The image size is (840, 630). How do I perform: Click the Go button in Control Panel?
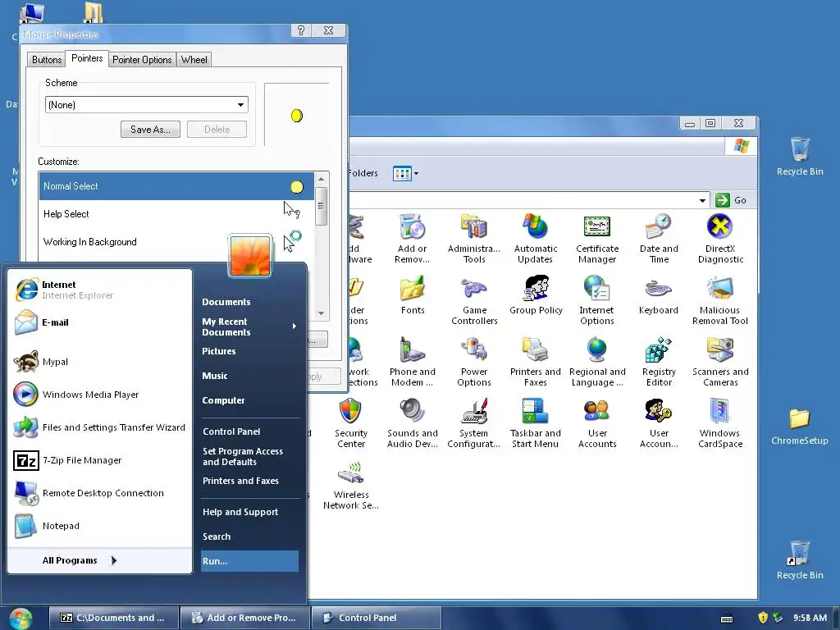click(731, 200)
